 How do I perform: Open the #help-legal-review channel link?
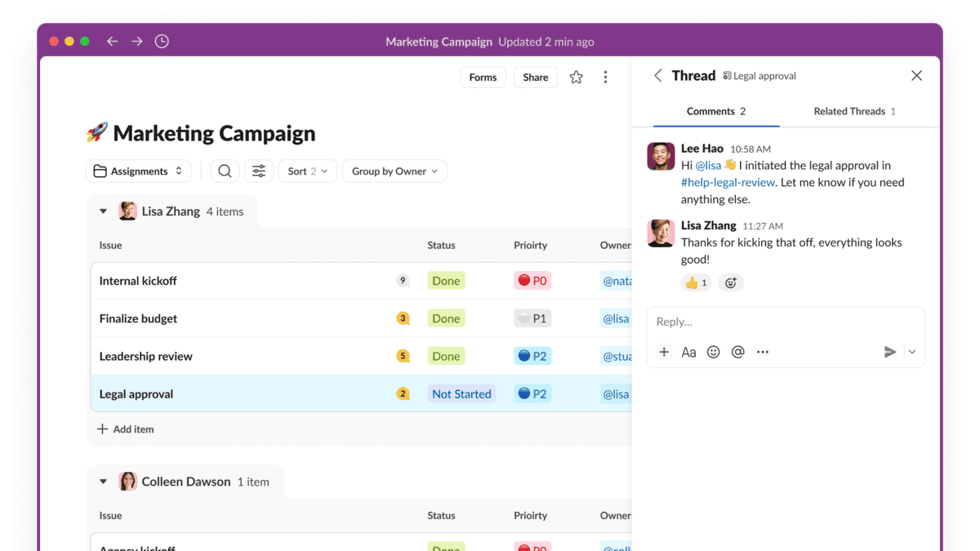728,182
